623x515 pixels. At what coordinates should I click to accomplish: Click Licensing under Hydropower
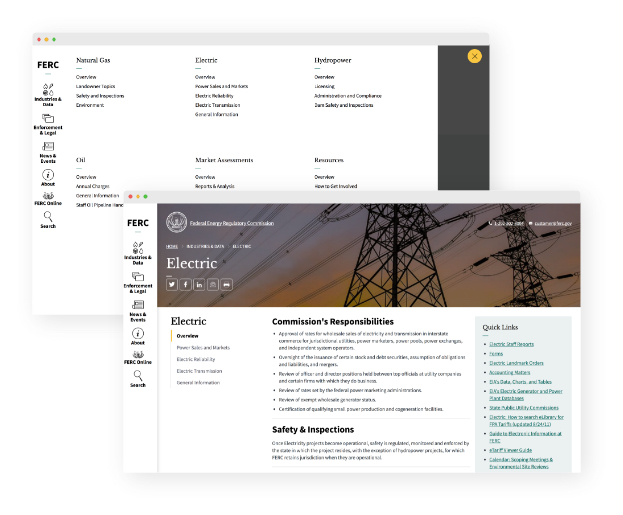pos(324,86)
